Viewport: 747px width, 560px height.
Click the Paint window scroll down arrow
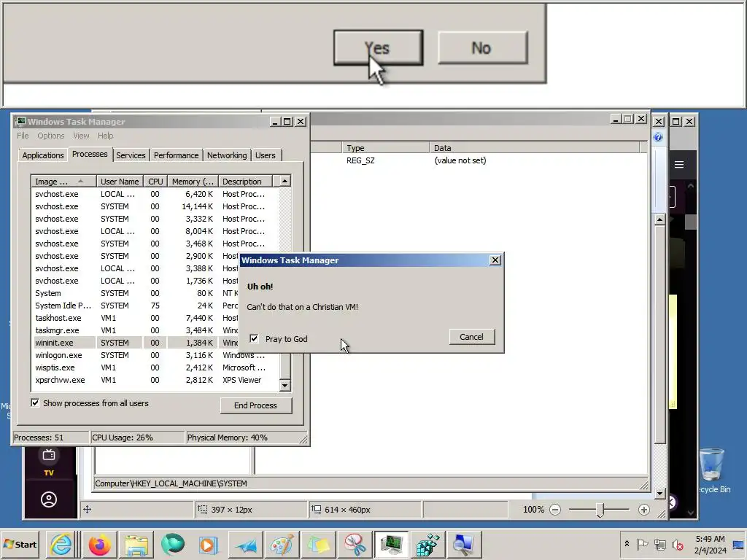coord(659,494)
